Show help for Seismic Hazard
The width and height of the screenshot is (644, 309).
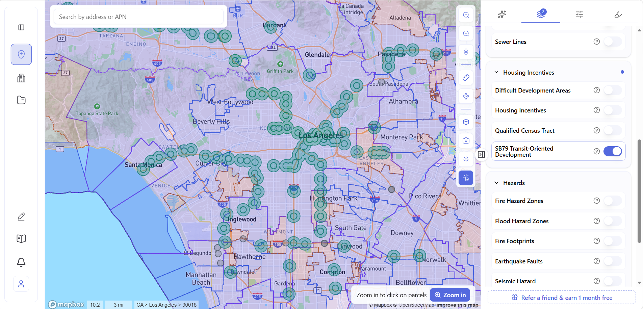coord(597,281)
